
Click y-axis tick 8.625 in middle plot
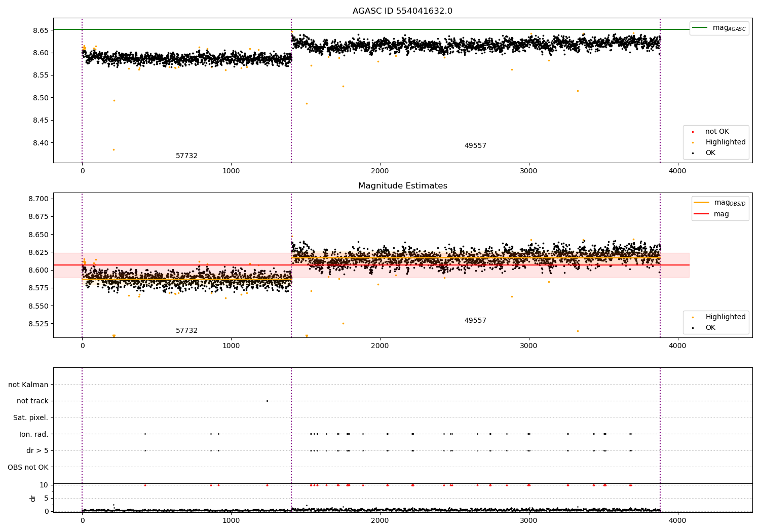click(x=39, y=252)
